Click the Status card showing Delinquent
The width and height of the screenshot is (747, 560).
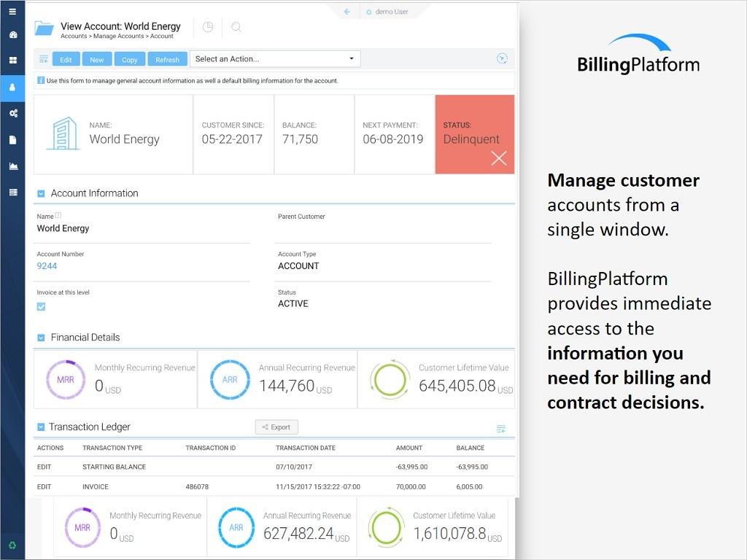click(x=474, y=134)
